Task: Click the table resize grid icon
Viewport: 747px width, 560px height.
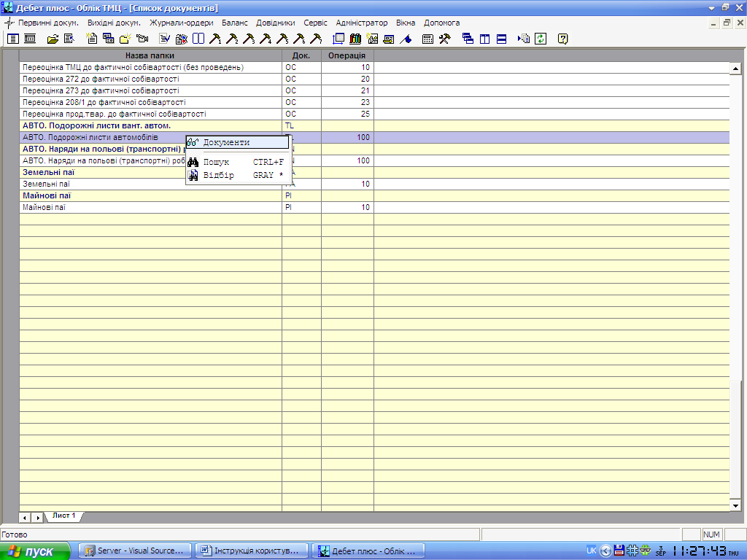Action: click(338, 39)
